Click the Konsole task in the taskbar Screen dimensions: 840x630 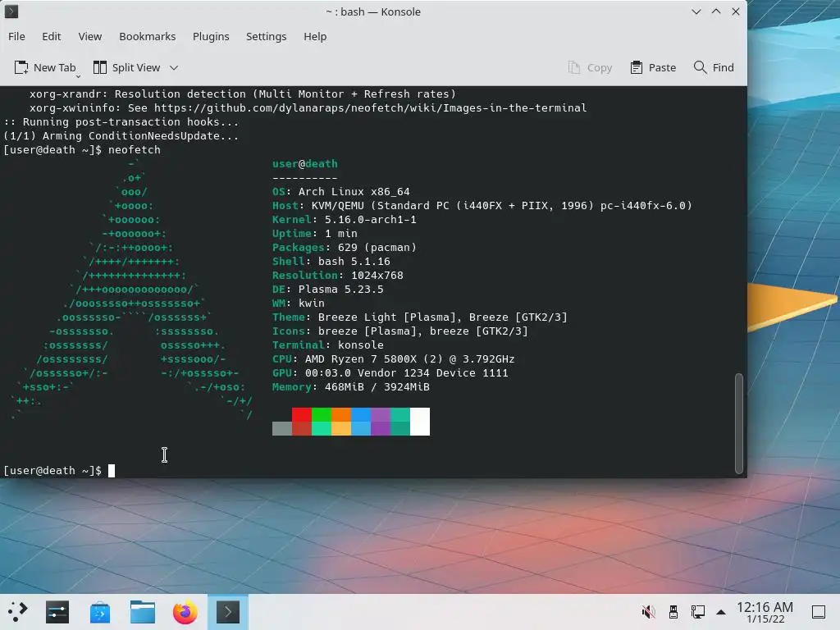click(228, 612)
